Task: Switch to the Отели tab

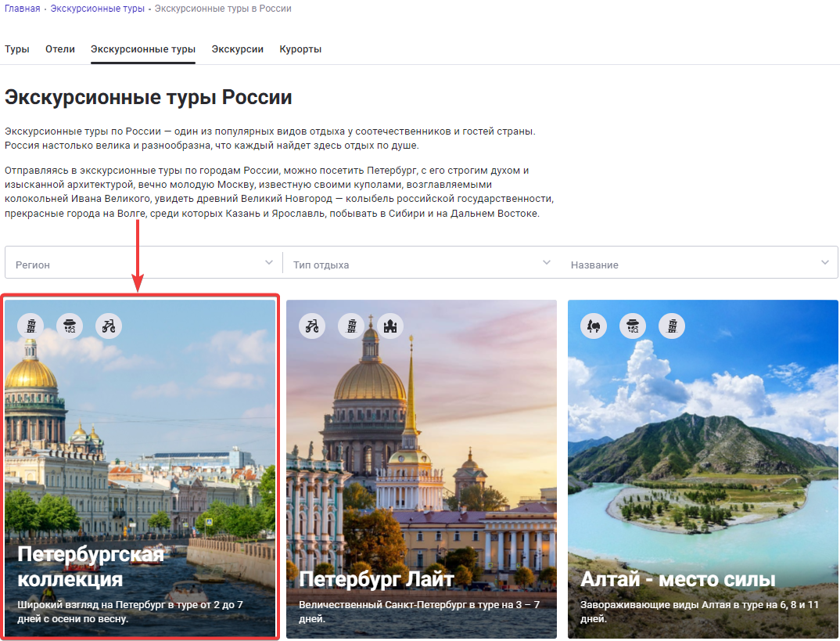Action: point(60,49)
